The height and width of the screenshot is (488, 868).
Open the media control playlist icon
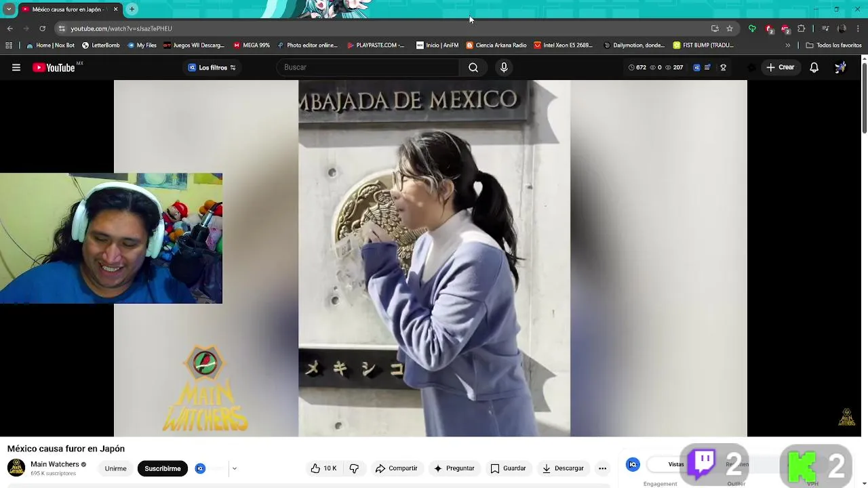point(825,28)
